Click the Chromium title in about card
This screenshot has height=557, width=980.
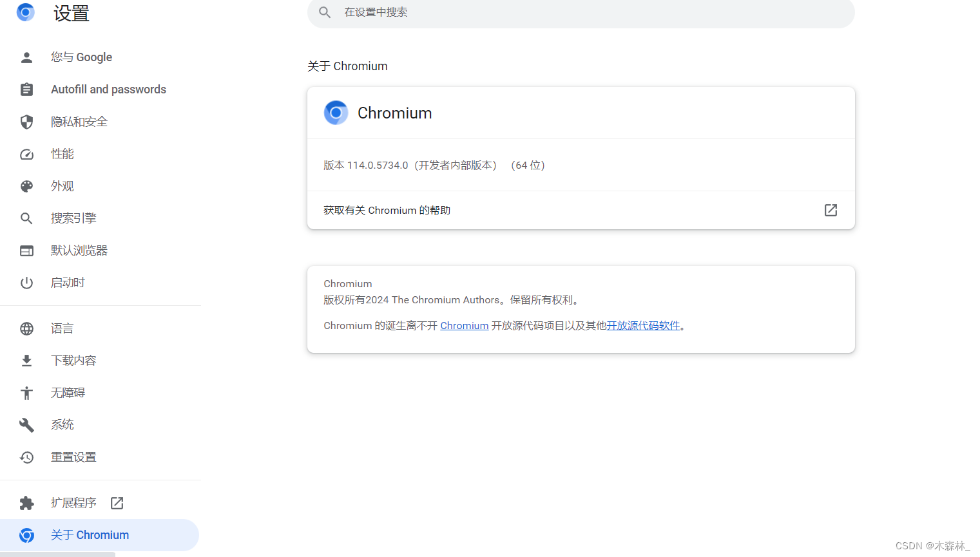(395, 113)
